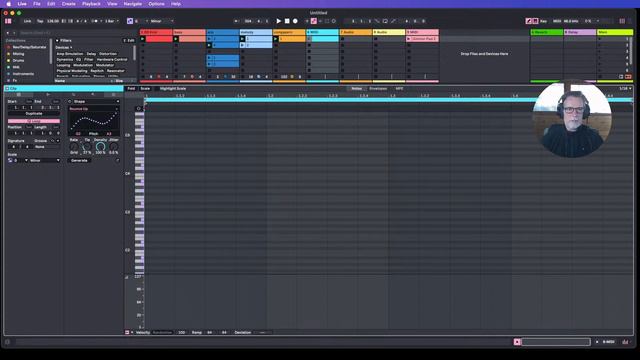
Task: Toggle the Scale button in piano roll
Action: 145,88
